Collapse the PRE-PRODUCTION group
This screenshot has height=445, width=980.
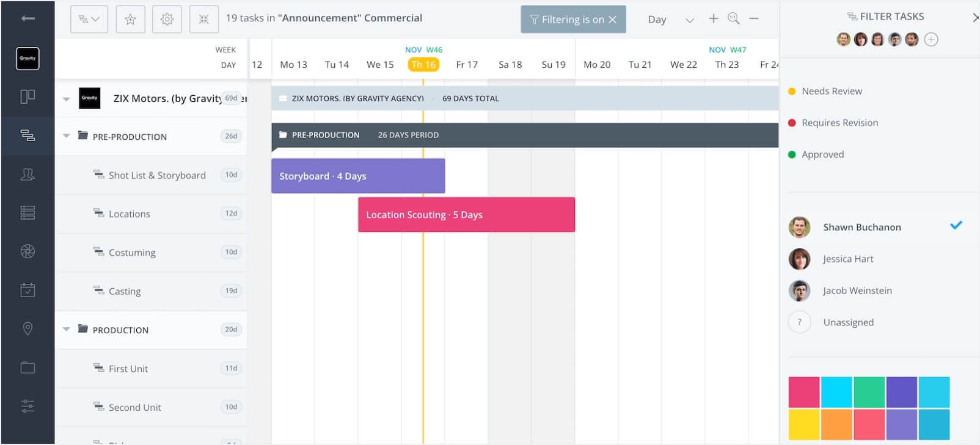pos(66,136)
